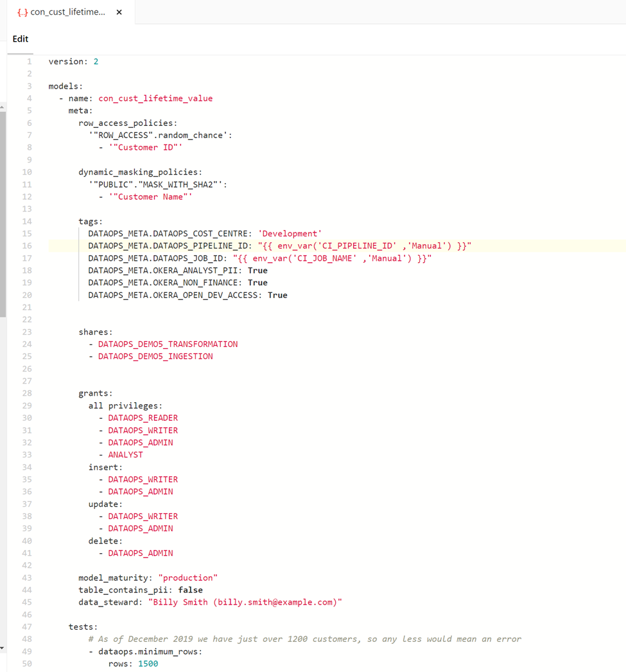Image resolution: width=626 pixels, height=672 pixels.
Task: Click 'all privileges:' key
Action: click(x=125, y=406)
